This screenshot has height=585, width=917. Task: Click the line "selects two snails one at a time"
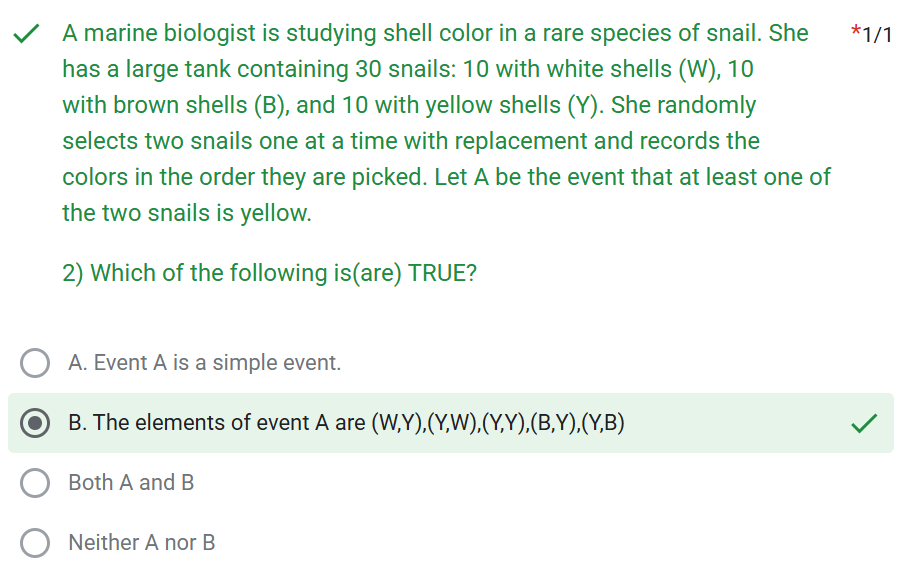point(410,141)
